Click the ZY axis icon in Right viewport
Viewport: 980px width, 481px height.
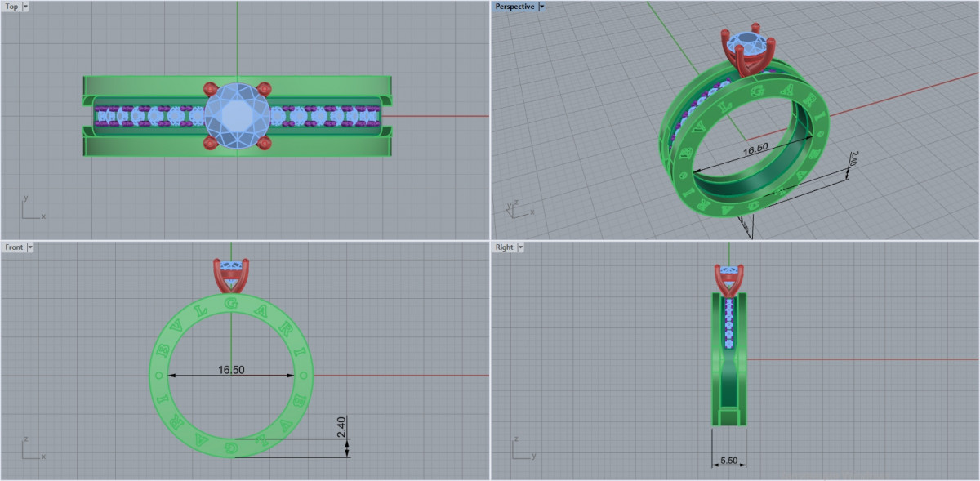pos(521,448)
